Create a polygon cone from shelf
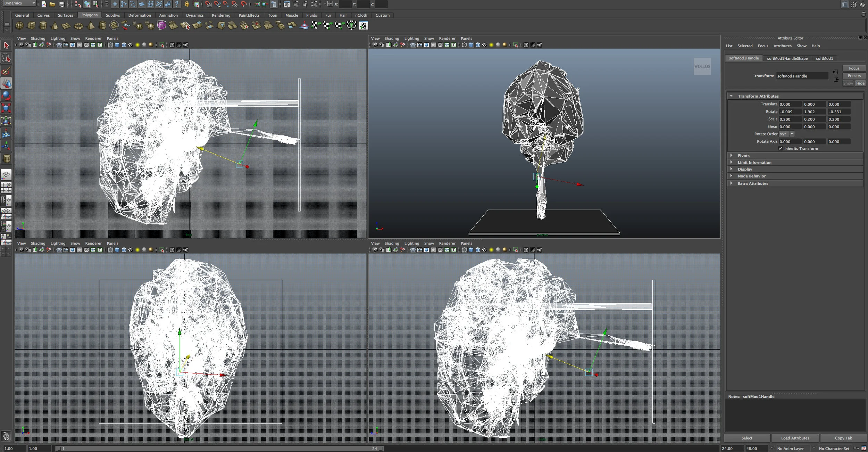 (x=55, y=25)
